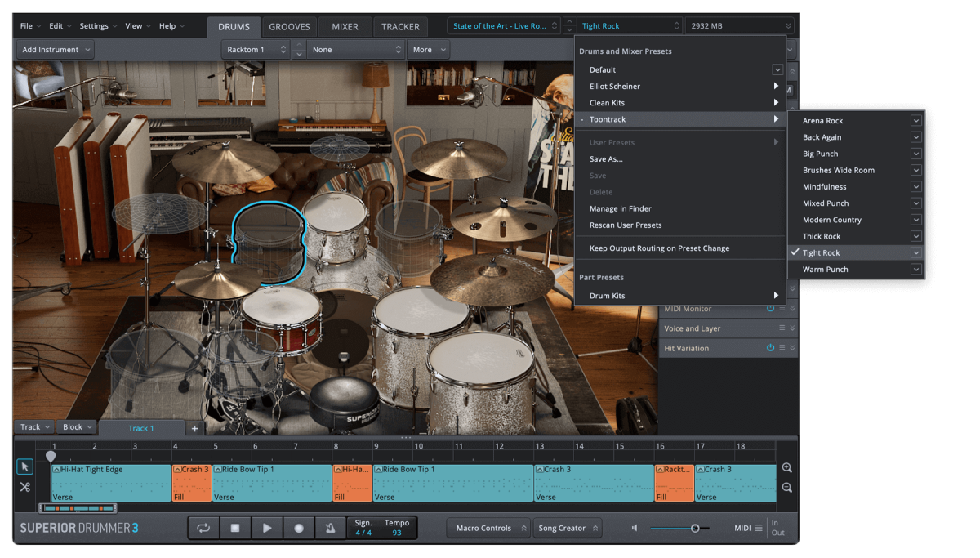Open the Elliot Scheiner submenu
The width and height of the screenshot is (980, 558).
680,87
